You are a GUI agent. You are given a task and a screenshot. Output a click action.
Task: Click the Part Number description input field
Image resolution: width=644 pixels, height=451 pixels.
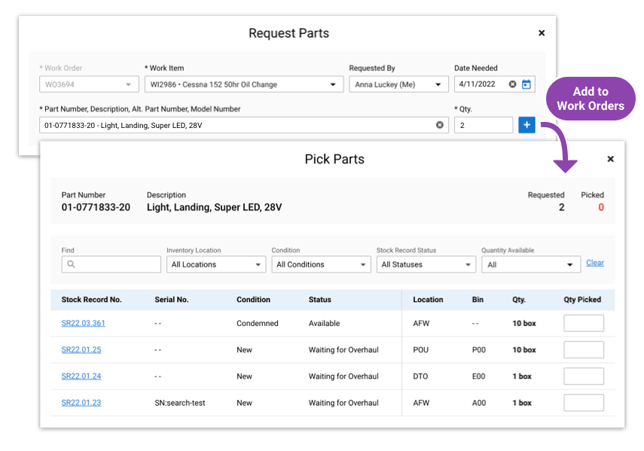pyautogui.click(x=244, y=125)
